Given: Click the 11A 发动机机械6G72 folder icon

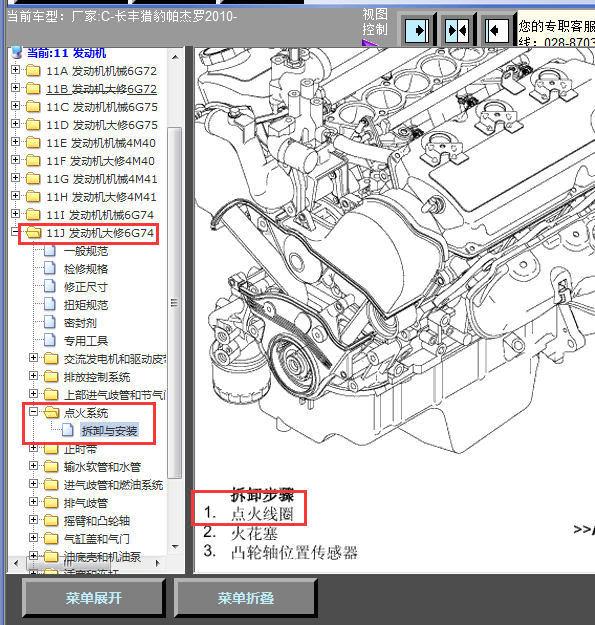Looking at the screenshot, I should tap(33, 71).
